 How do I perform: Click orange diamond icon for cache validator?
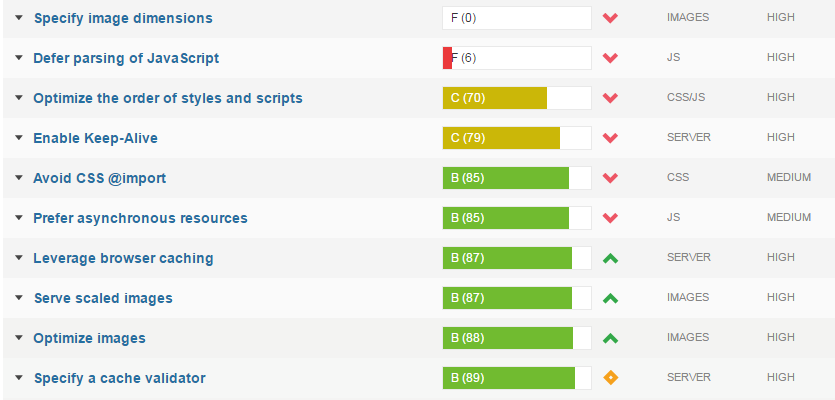point(610,378)
